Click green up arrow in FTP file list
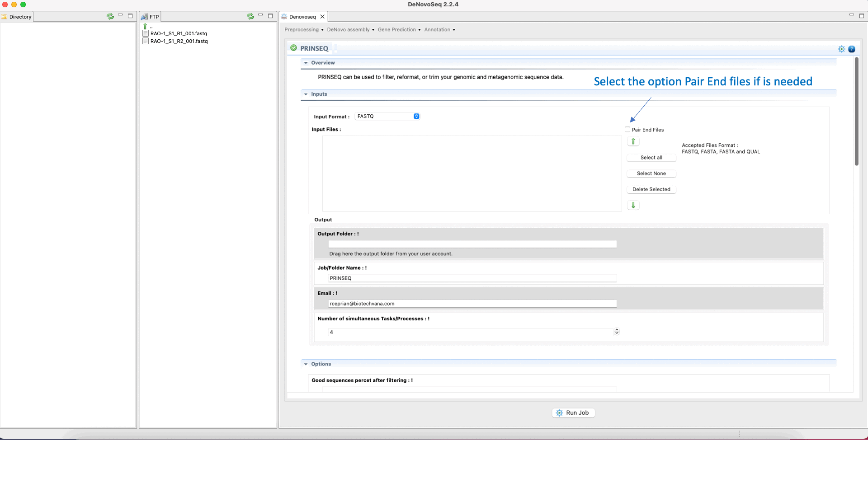 coord(145,26)
